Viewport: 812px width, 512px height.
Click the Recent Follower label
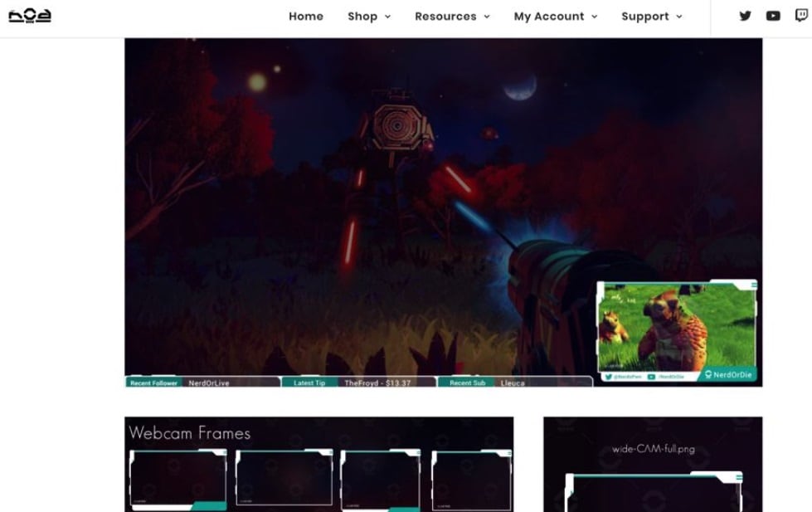[153, 383]
